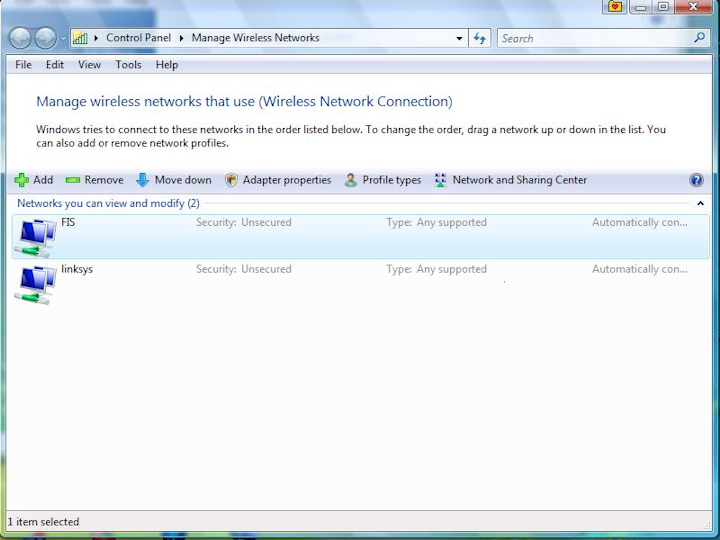Open help with the blue question mark
This screenshot has height=540, width=720.
point(696,180)
